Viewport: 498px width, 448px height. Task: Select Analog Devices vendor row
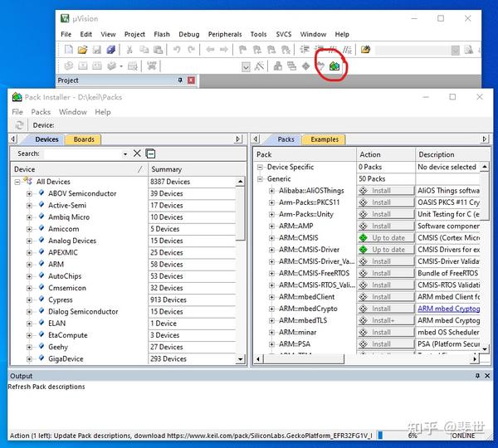[72, 241]
